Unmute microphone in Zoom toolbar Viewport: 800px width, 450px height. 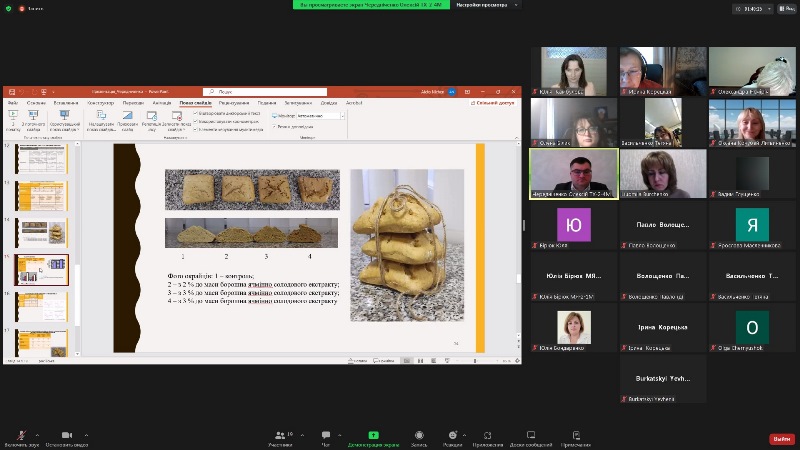click(19, 435)
